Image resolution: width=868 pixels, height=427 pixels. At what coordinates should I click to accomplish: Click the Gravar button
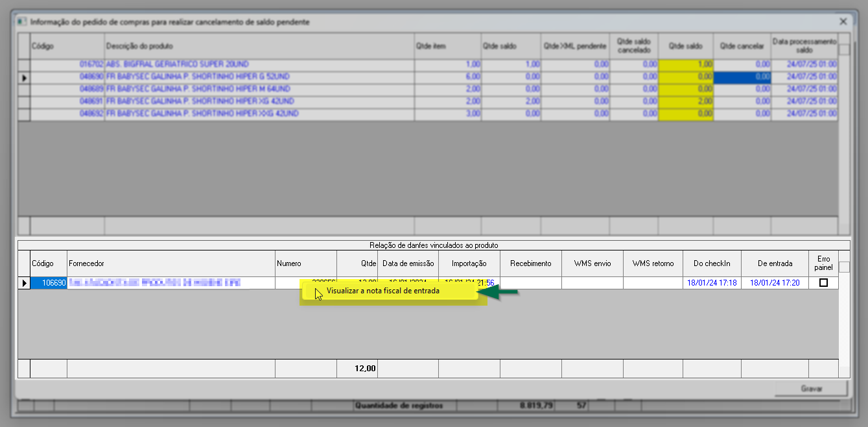tap(812, 389)
